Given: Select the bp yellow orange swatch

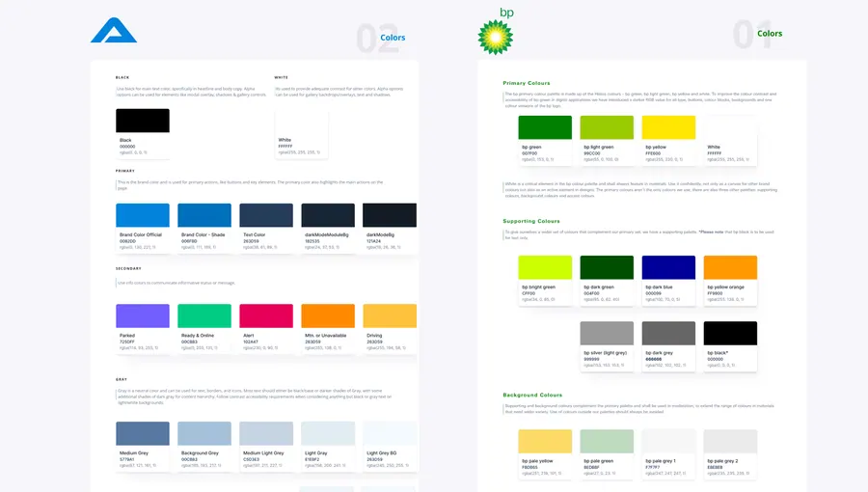Looking at the screenshot, I should point(730,267).
